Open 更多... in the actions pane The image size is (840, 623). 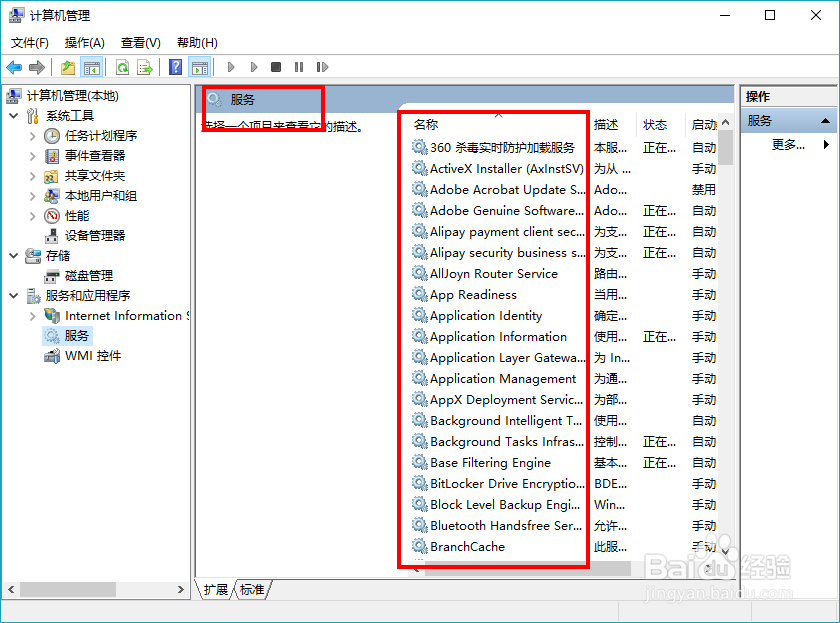pyautogui.click(x=788, y=145)
